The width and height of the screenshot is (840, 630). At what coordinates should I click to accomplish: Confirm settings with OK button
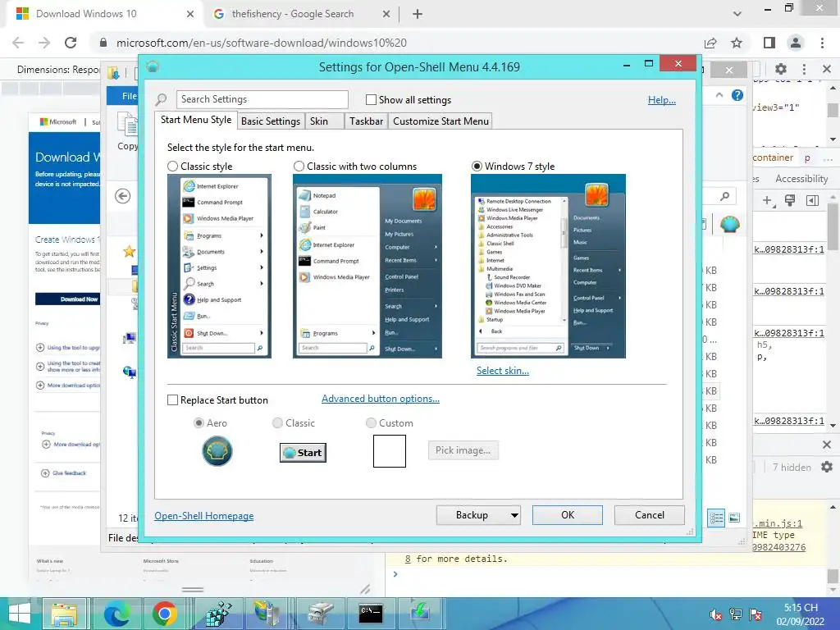568,515
